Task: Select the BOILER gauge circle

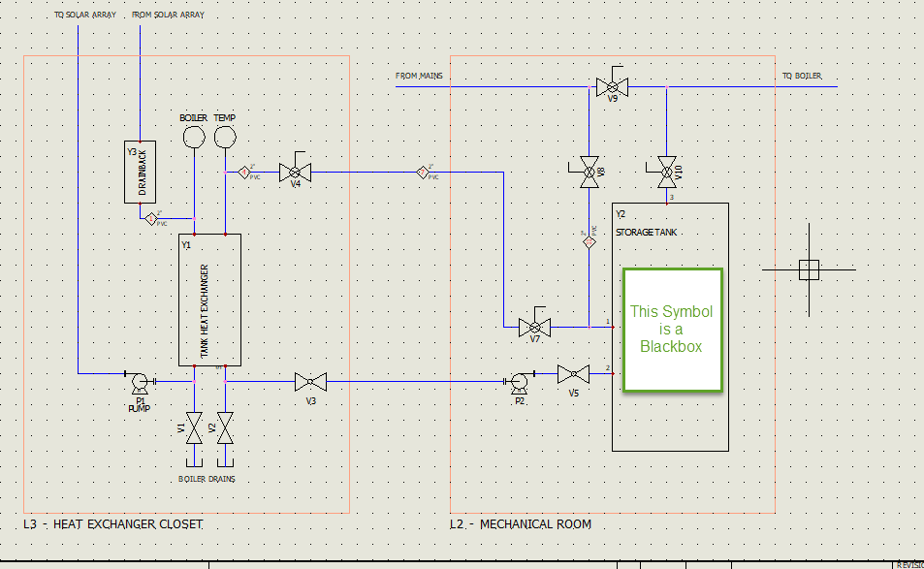Action: [194, 138]
